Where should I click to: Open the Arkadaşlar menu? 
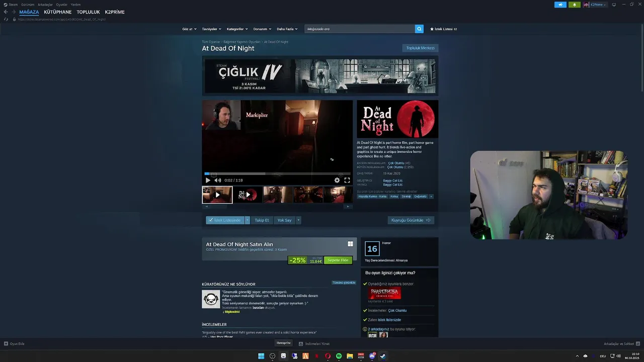click(45, 5)
